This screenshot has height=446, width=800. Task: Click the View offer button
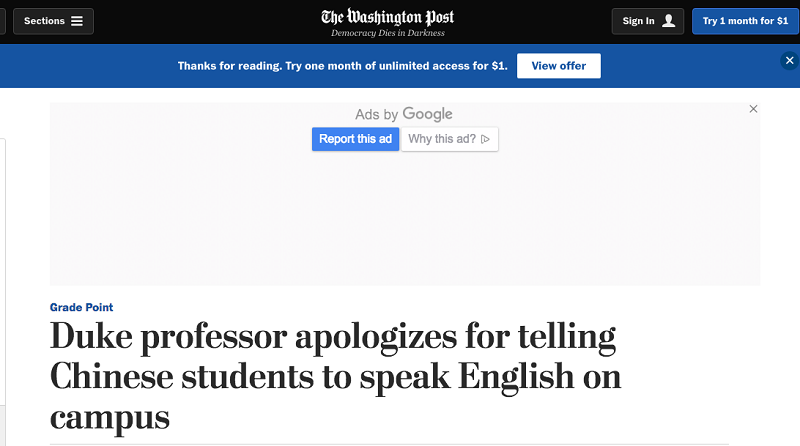click(x=558, y=65)
